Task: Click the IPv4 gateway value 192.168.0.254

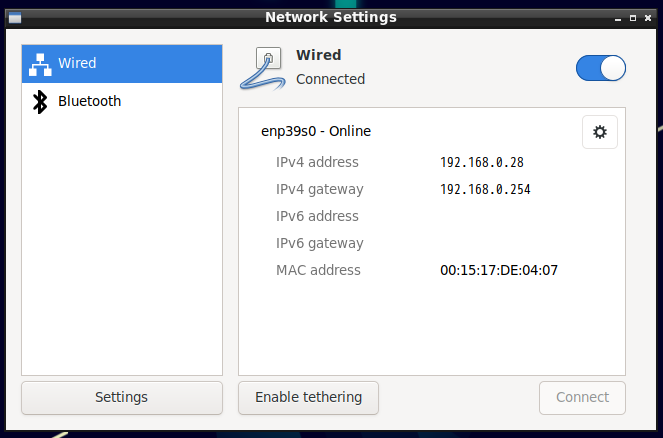Action: pos(485,189)
